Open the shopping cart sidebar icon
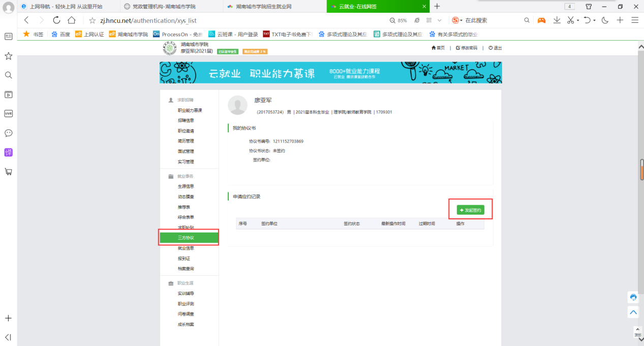 (x=8, y=171)
